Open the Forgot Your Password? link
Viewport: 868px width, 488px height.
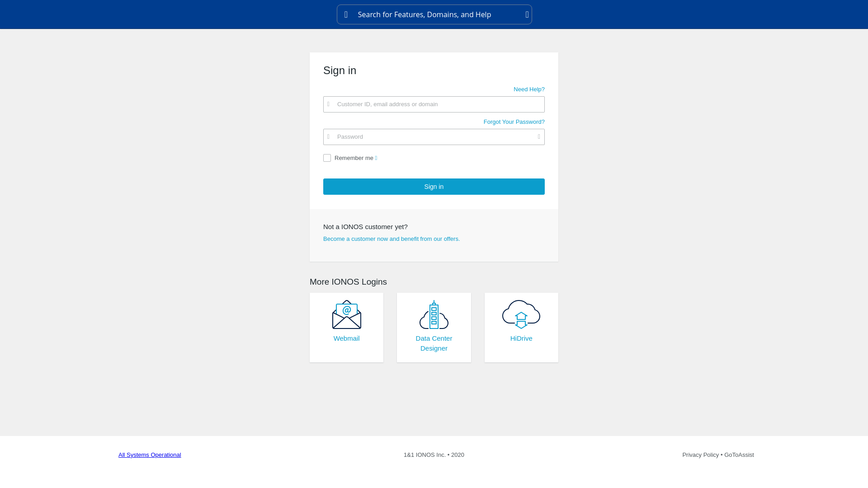coord(514,122)
